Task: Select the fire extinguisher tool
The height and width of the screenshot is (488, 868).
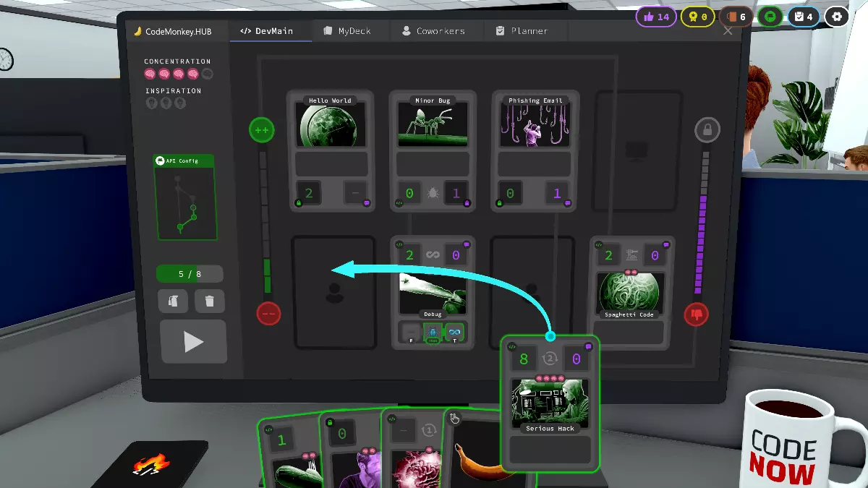Action: click(173, 301)
